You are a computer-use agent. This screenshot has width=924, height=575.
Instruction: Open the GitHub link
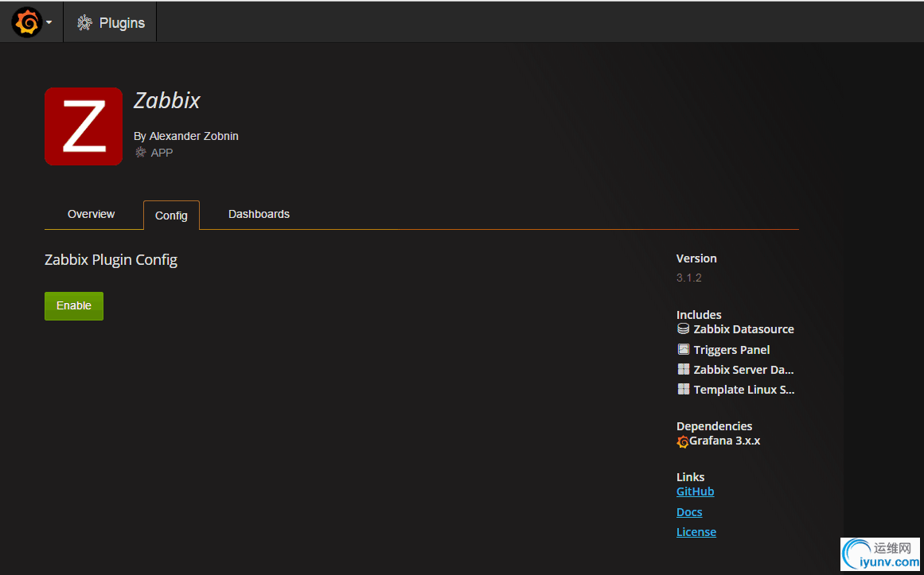tap(696, 491)
